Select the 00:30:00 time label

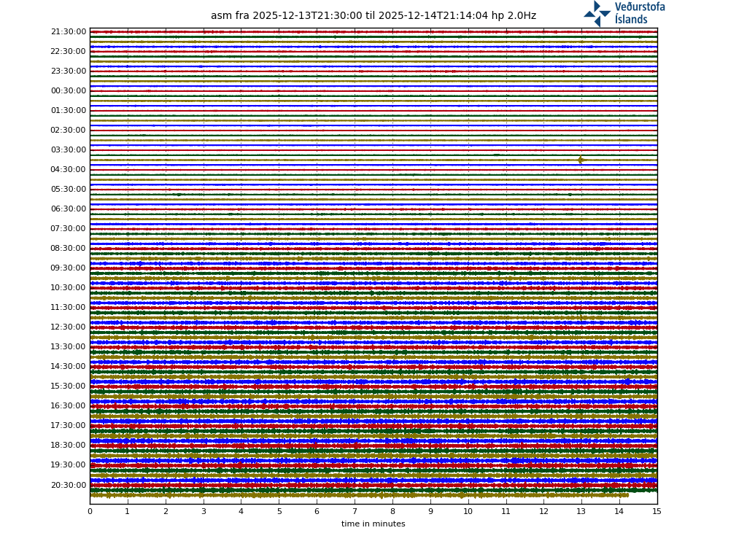pos(69,91)
